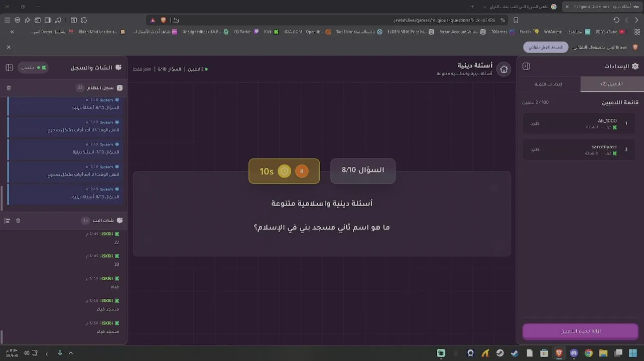The width and height of the screenshot is (644, 361).
Task: Clear the system log with trash icon
Action: coord(9,88)
